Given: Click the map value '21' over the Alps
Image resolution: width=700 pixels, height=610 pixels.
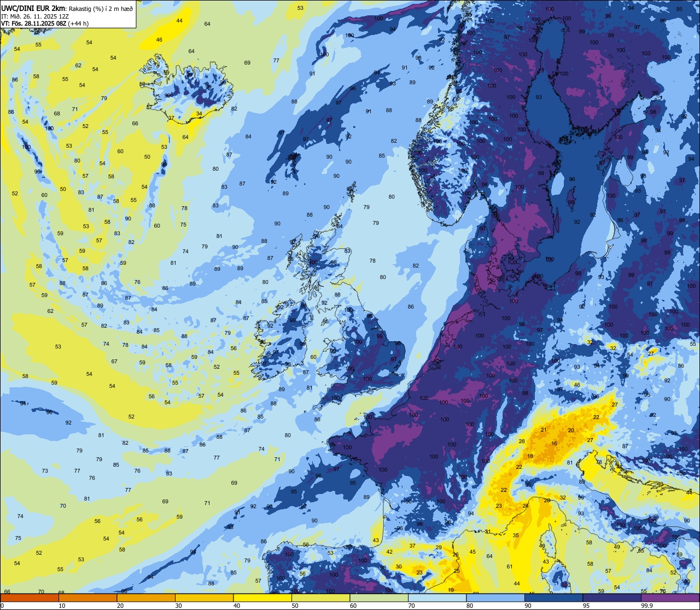Looking at the screenshot, I should pyautogui.click(x=543, y=430).
